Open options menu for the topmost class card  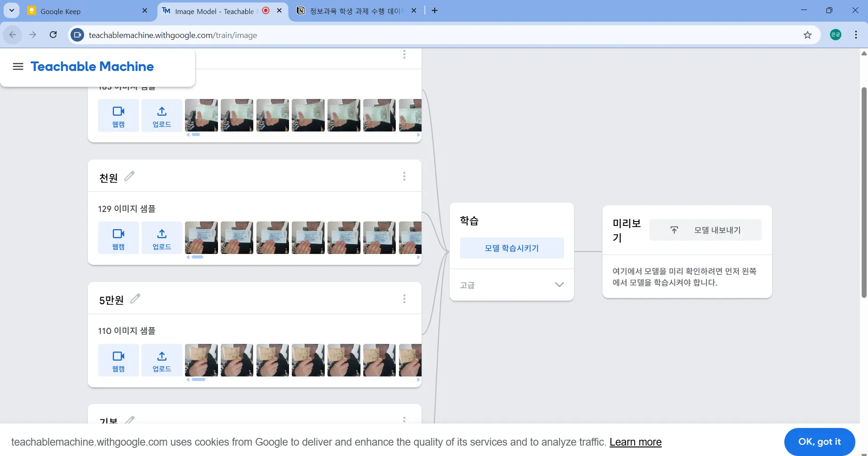[404, 55]
